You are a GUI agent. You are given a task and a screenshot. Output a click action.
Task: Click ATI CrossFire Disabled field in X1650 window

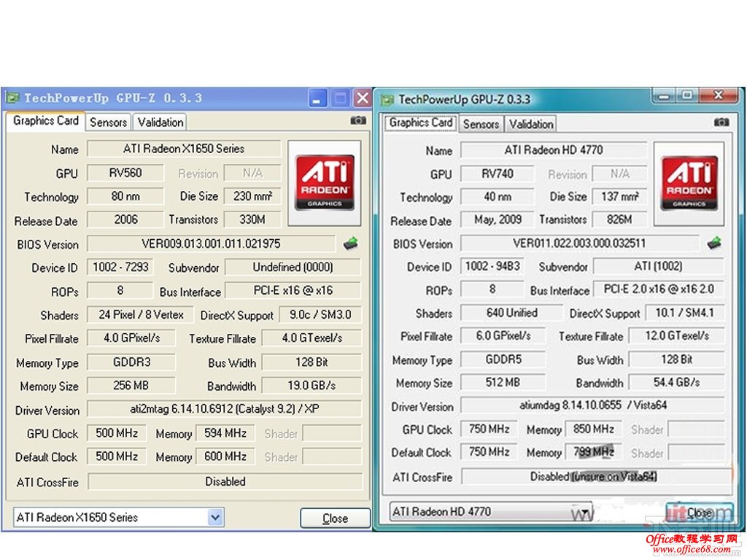[225, 482]
